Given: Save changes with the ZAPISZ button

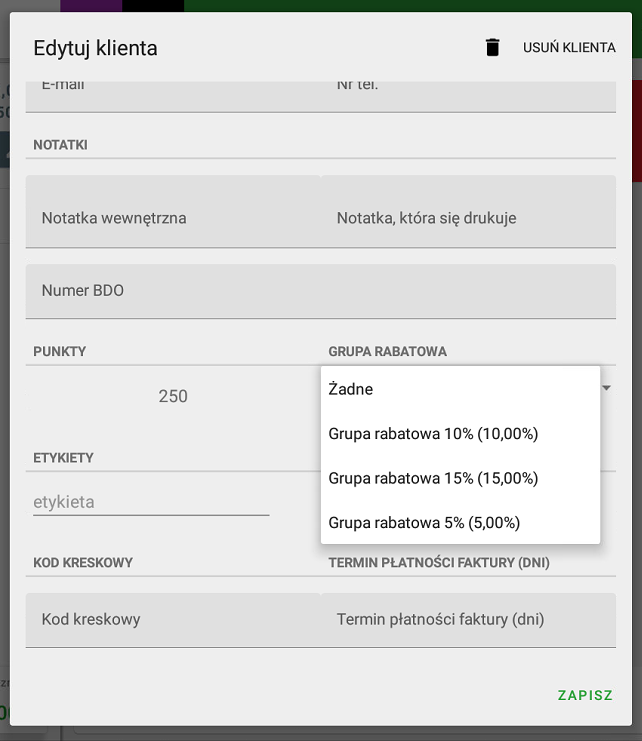Looking at the screenshot, I should (x=585, y=695).
